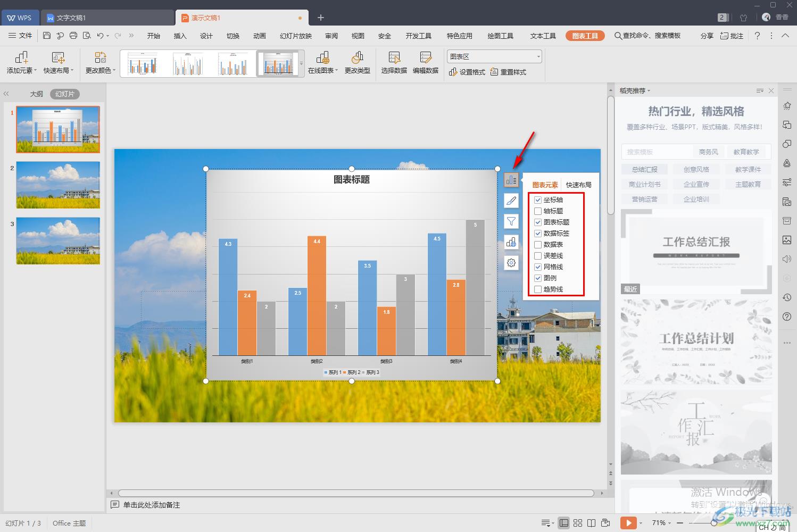
Task: Uncheck the 数据标签 checkbox
Action: (538, 234)
